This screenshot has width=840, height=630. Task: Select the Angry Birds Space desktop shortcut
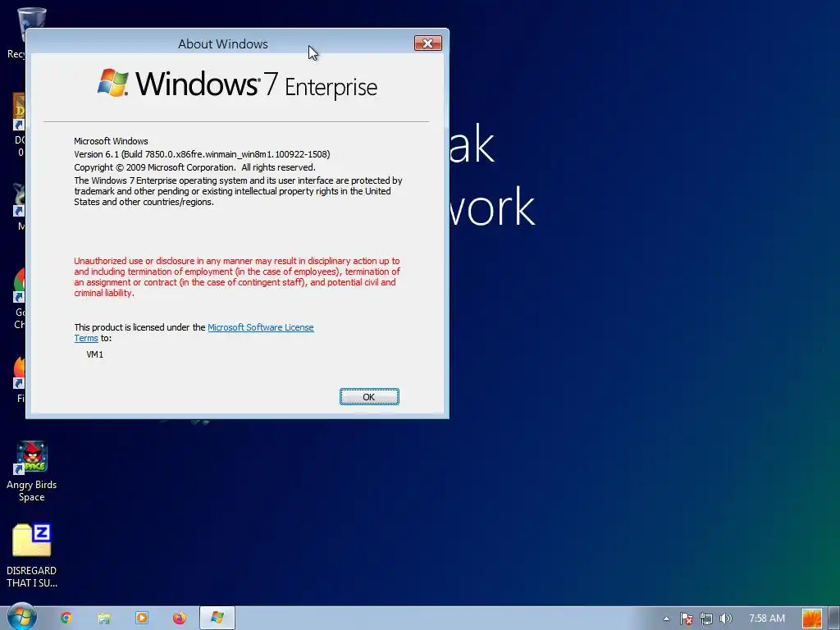coord(32,472)
